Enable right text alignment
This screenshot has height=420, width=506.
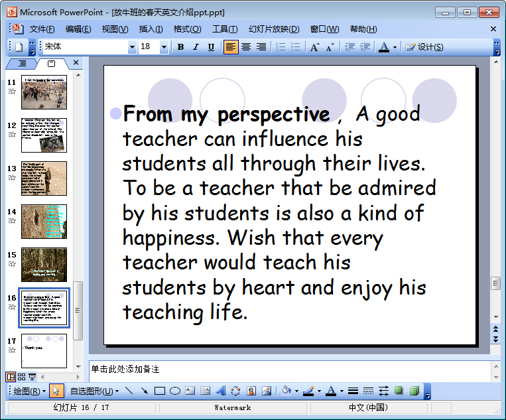[x=261, y=47]
